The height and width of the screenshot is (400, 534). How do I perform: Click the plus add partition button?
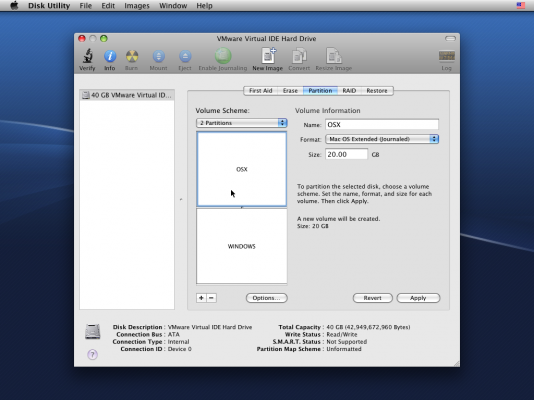201,298
